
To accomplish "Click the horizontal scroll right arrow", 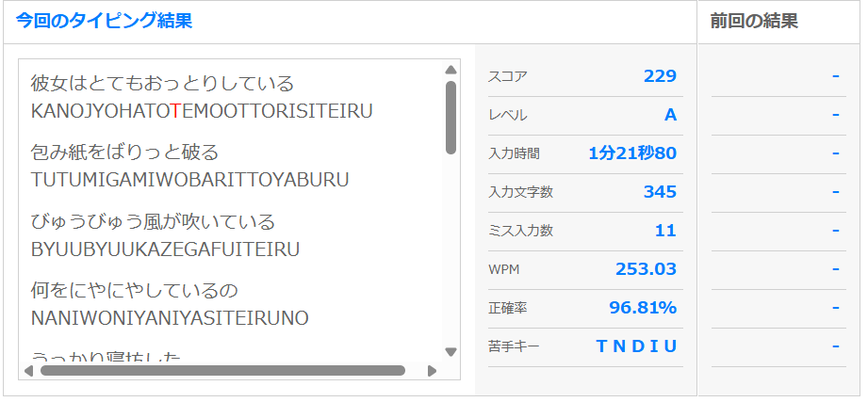I will [x=433, y=371].
